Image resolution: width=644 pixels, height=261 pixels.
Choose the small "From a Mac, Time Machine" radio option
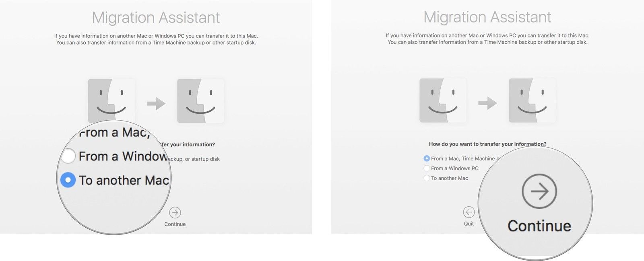pos(427,158)
